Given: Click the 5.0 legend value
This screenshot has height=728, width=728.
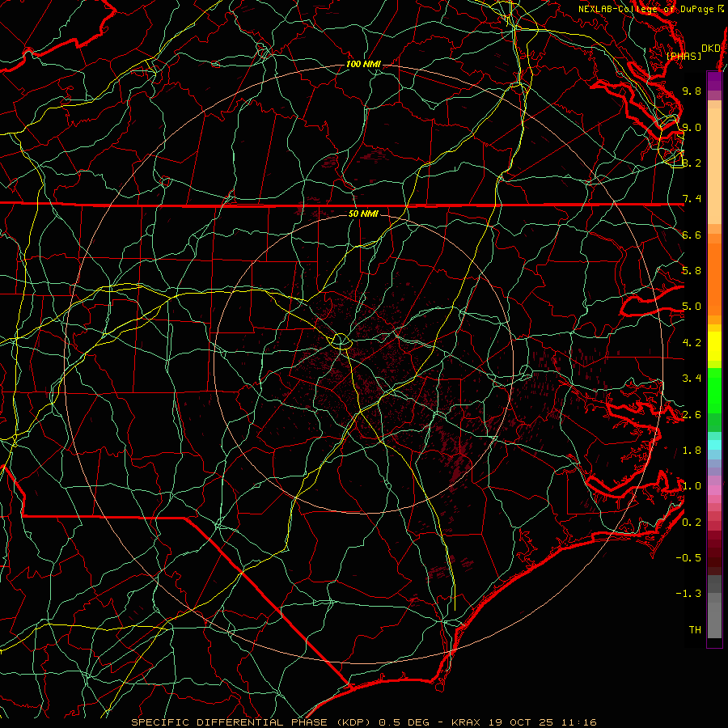Looking at the screenshot, I should (x=692, y=307).
